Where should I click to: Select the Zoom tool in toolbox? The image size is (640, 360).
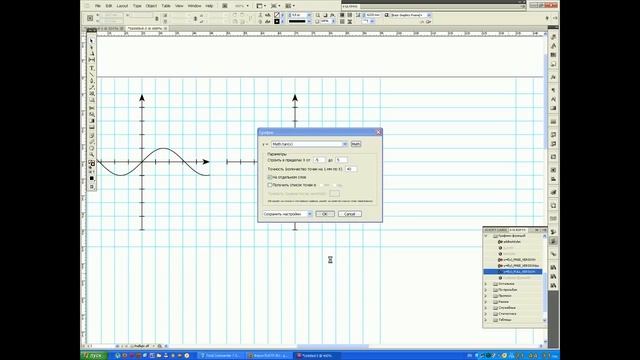point(91,155)
